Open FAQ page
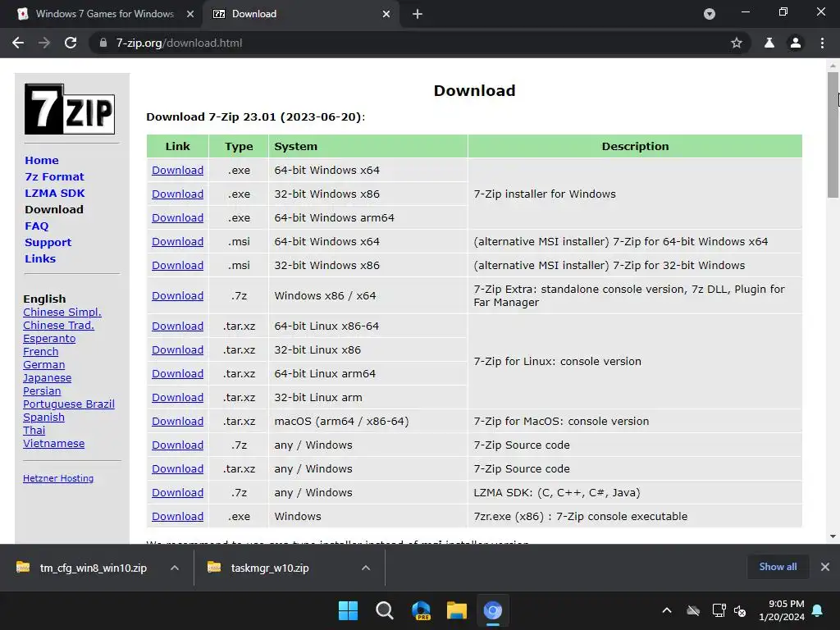The image size is (840, 630). (x=36, y=226)
